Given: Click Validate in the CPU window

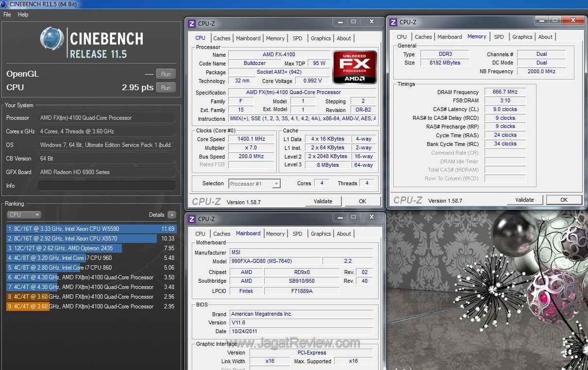Looking at the screenshot, I should tap(323, 201).
